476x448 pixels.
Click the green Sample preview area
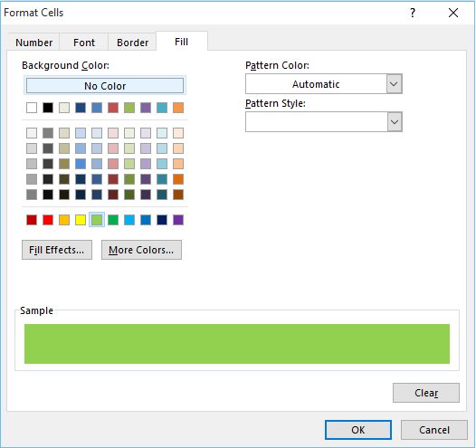click(x=237, y=344)
